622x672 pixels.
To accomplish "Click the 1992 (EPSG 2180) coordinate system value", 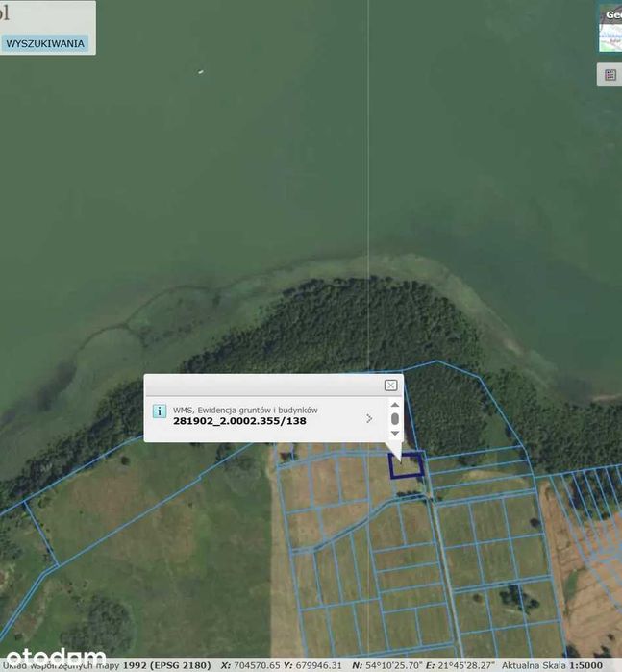I will (x=166, y=665).
